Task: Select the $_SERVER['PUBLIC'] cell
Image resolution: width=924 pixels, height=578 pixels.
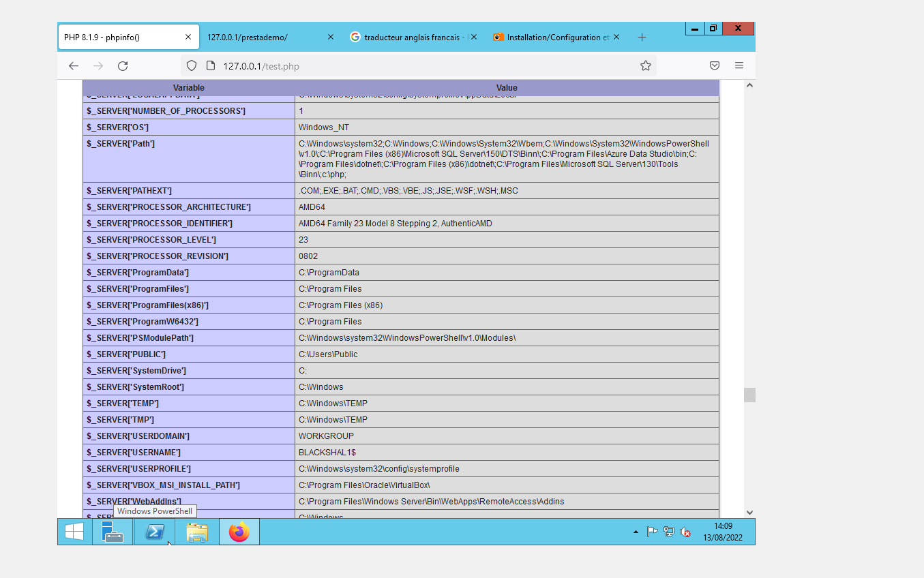Action: (189, 354)
